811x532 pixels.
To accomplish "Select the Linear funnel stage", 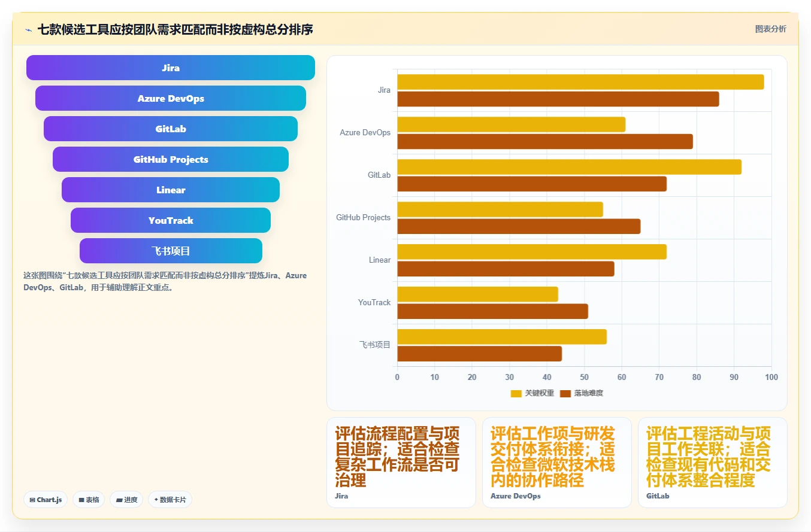I will coord(171,190).
